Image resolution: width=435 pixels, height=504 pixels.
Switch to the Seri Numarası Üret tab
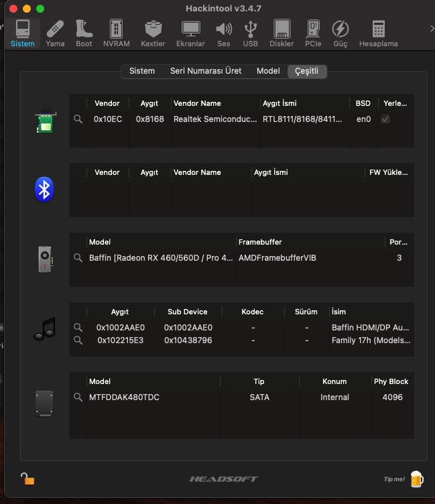point(206,71)
